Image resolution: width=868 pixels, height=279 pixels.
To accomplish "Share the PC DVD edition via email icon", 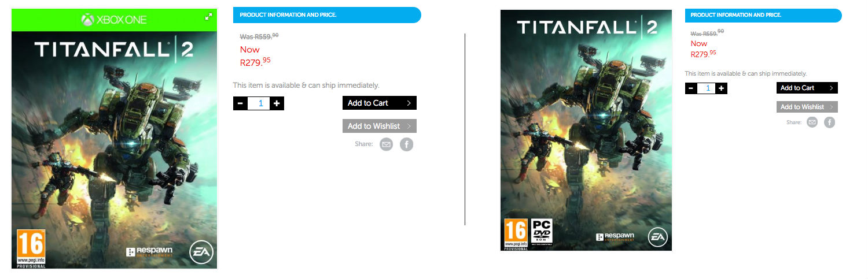I will 812,122.
